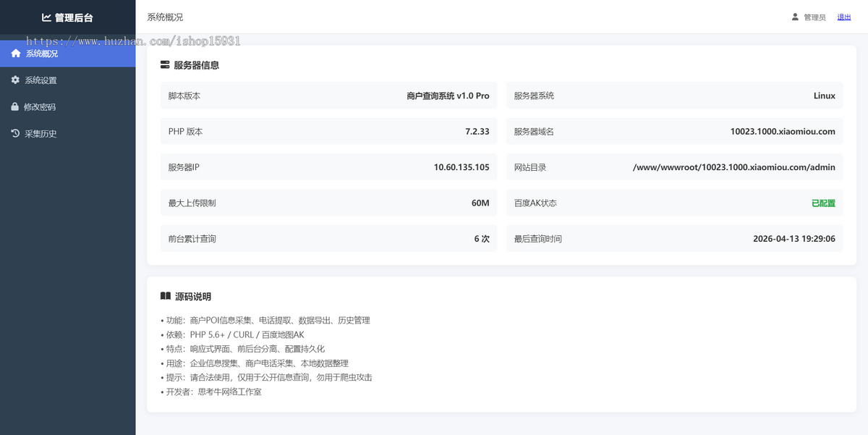
Task: Click the 源码说明 section heading
Action: pyautogui.click(x=193, y=297)
